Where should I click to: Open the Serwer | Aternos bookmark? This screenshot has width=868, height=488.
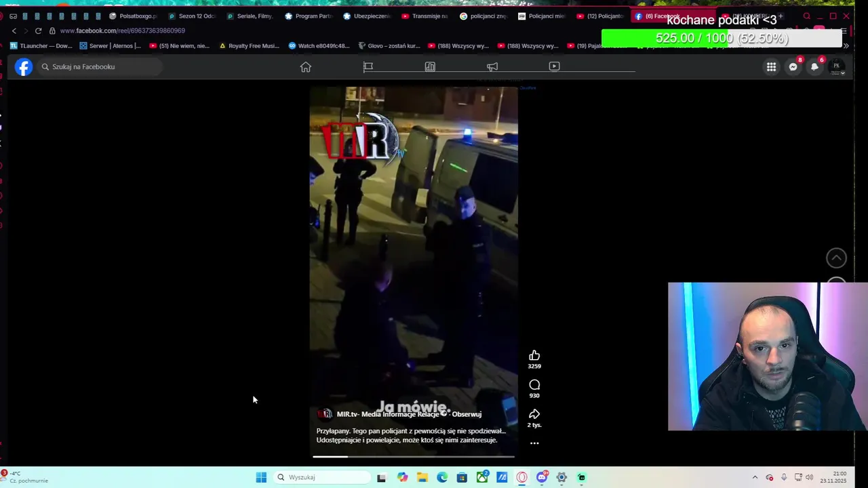[x=111, y=46]
